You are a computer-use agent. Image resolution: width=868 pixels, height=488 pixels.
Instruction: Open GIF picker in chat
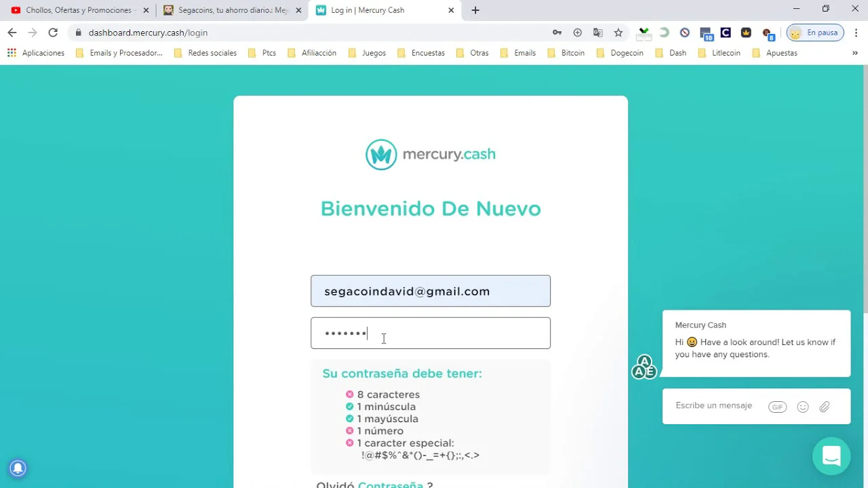click(777, 407)
